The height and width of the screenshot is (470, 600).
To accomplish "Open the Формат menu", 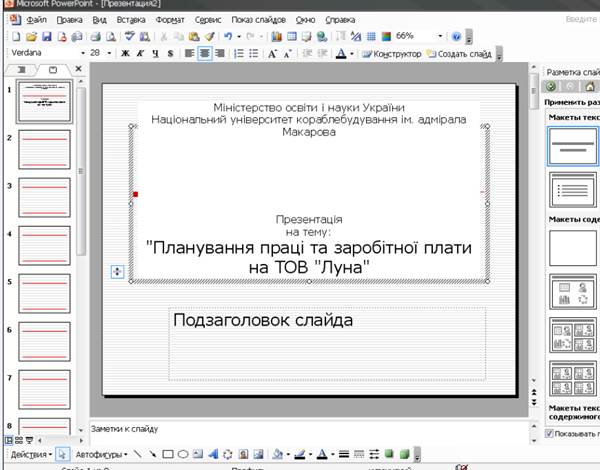I will (x=170, y=20).
